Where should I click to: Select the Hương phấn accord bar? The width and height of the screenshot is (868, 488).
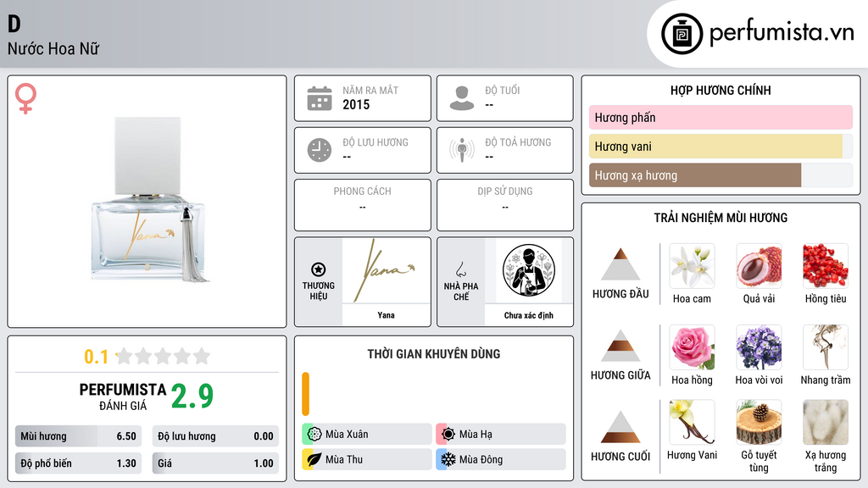pyautogui.click(x=721, y=117)
